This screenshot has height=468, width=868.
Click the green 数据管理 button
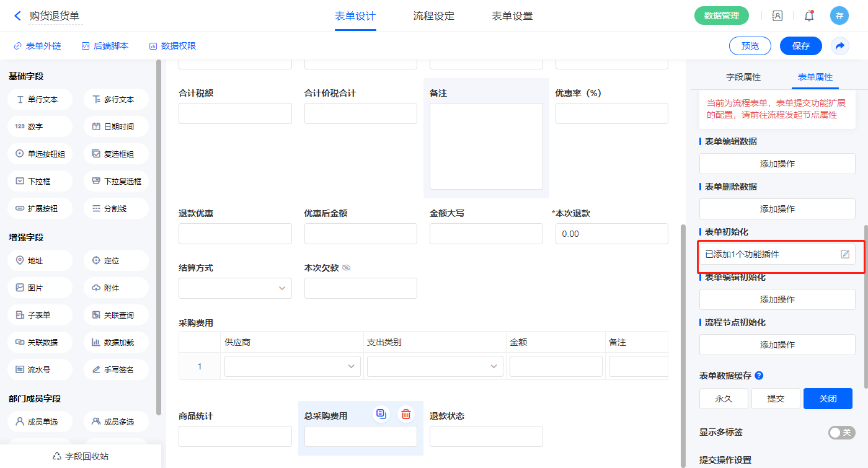coord(721,16)
